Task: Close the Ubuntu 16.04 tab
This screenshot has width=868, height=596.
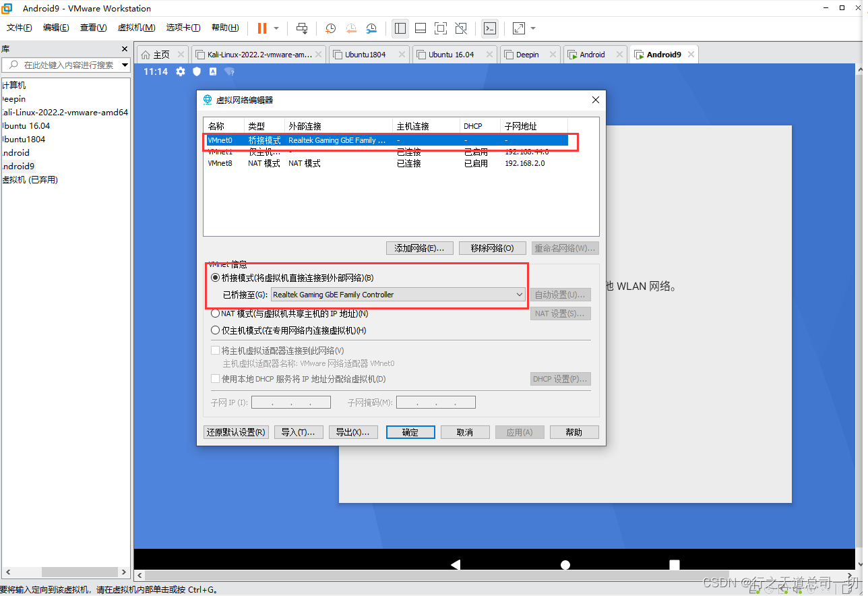Action: (x=491, y=55)
